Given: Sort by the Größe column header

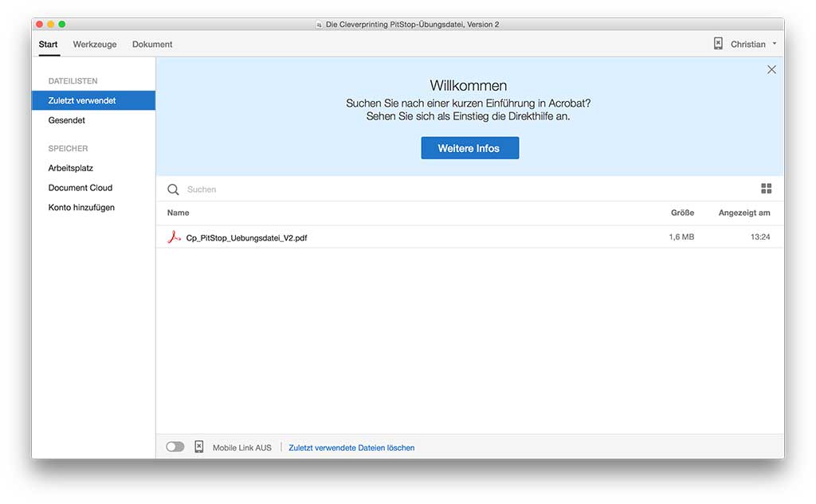Looking at the screenshot, I should click(682, 213).
